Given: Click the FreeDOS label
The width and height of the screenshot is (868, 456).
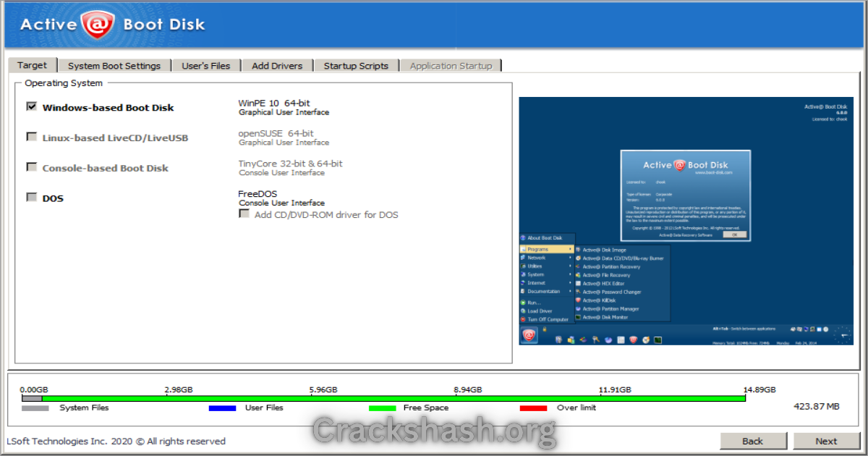Looking at the screenshot, I should [258, 194].
